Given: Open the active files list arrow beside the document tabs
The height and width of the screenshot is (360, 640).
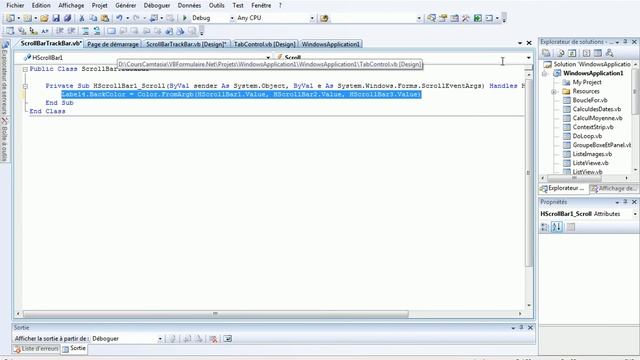Looking at the screenshot, I should coord(520,43).
